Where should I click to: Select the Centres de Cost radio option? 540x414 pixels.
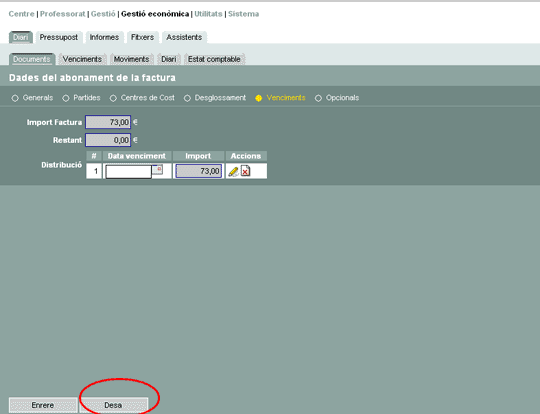(113, 98)
